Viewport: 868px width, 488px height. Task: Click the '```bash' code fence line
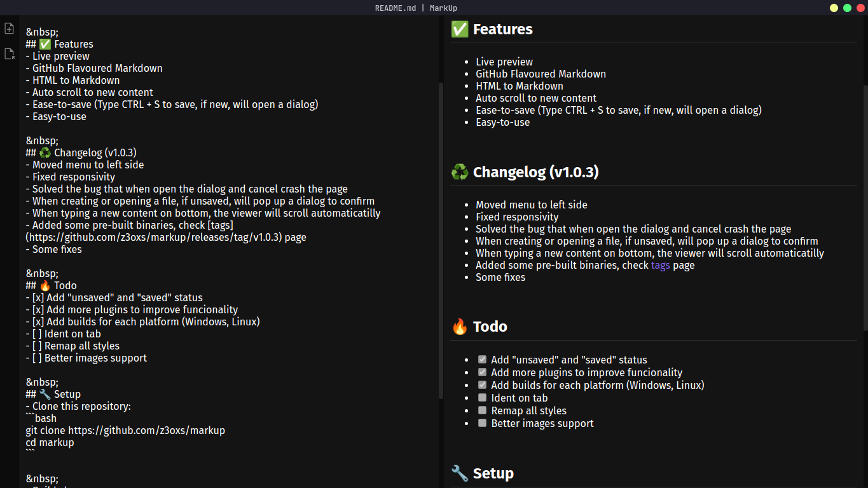click(x=41, y=418)
